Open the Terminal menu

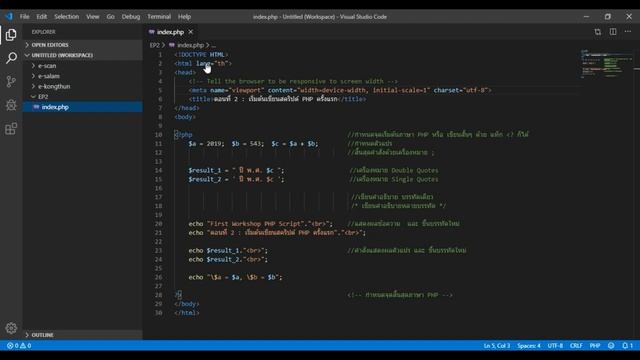159,17
